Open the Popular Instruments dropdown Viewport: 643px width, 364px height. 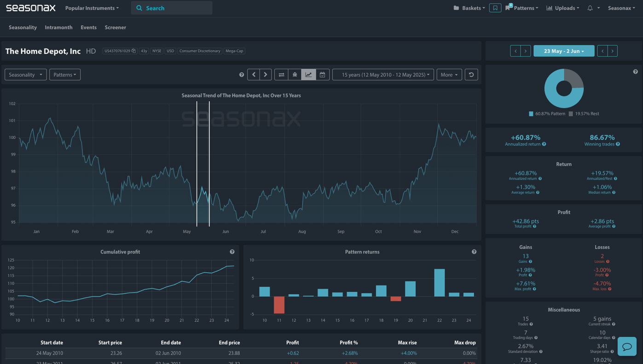click(x=92, y=8)
